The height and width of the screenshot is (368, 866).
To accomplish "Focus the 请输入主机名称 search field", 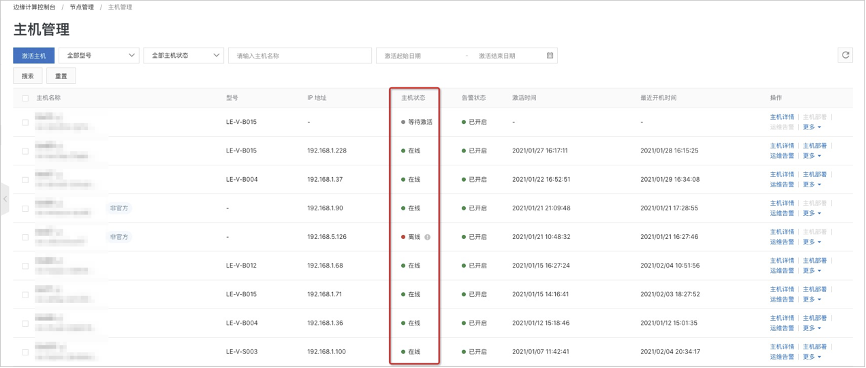I will point(300,56).
